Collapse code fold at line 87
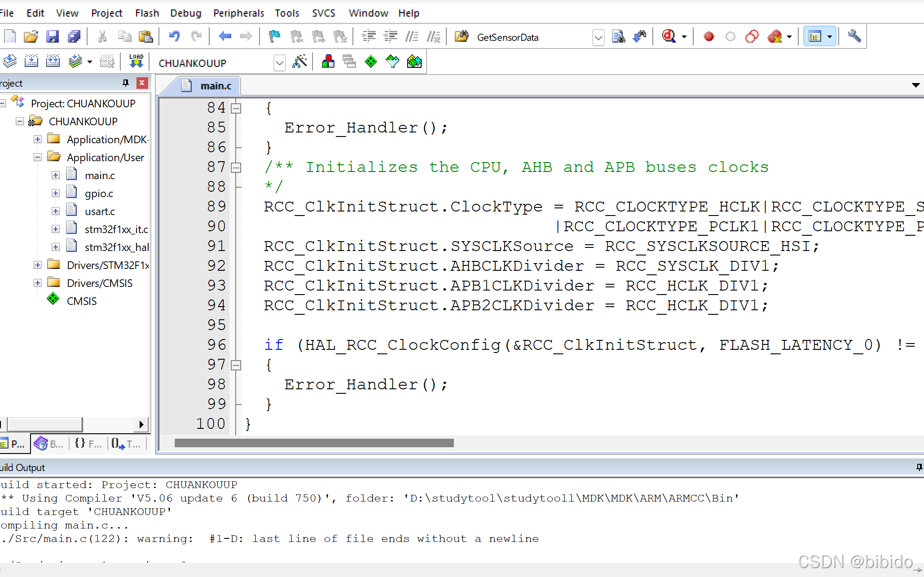The width and height of the screenshot is (924, 577). (236, 167)
